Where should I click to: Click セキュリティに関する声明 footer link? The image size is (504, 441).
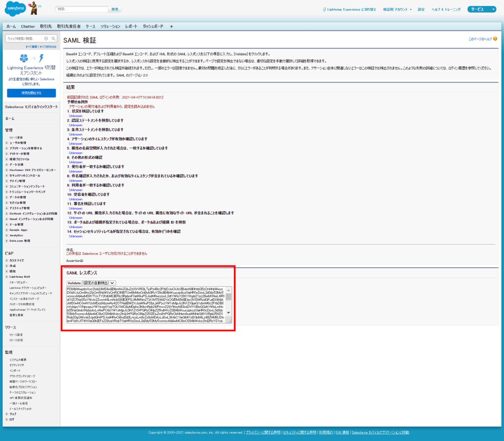(299, 433)
